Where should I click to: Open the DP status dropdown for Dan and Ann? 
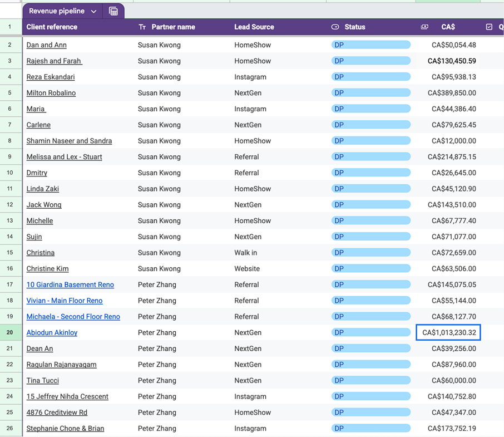[x=370, y=45]
